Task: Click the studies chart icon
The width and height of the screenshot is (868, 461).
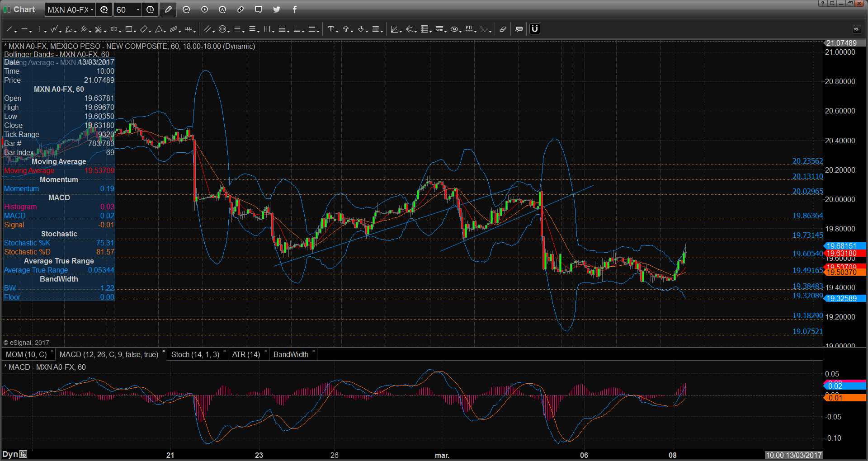Action: [x=186, y=9]
